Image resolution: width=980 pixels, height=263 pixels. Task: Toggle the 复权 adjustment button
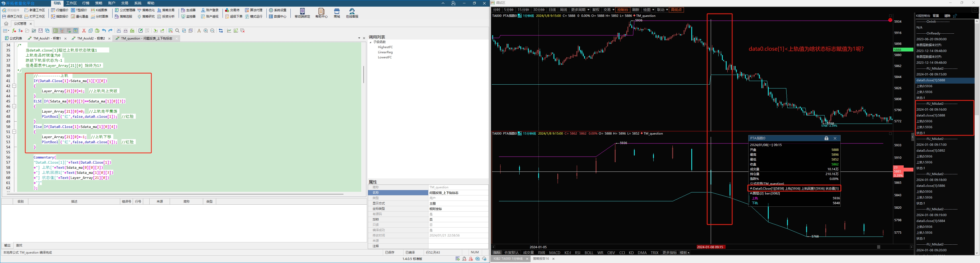pos(596,10)
